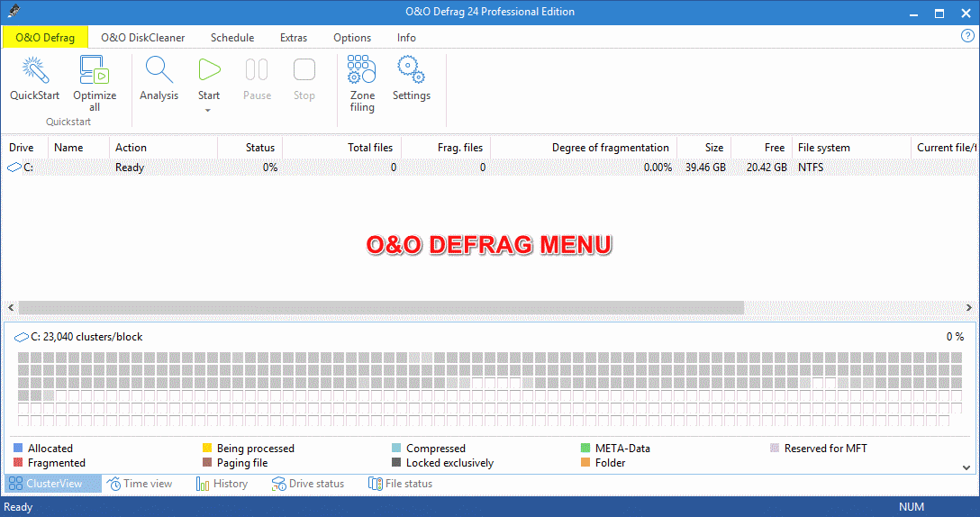Viewport: 980px width, 517px height.
Task: Click the C: drive icon in drive list
Action: (x=14, y=168)
